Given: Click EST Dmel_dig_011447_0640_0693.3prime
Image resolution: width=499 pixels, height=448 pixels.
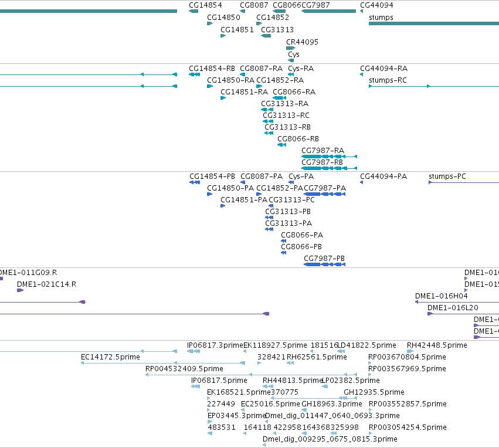Looking at the screenshot, I should coord(332,416).
